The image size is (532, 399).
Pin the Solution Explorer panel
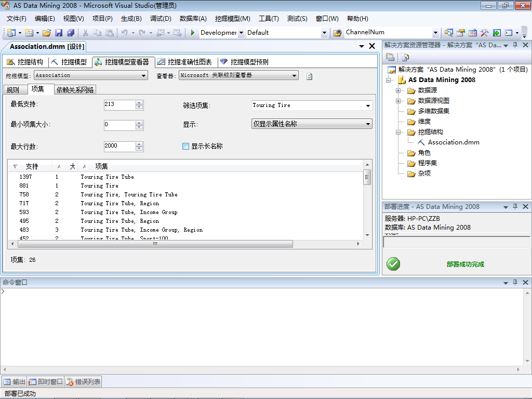point(515,45)
